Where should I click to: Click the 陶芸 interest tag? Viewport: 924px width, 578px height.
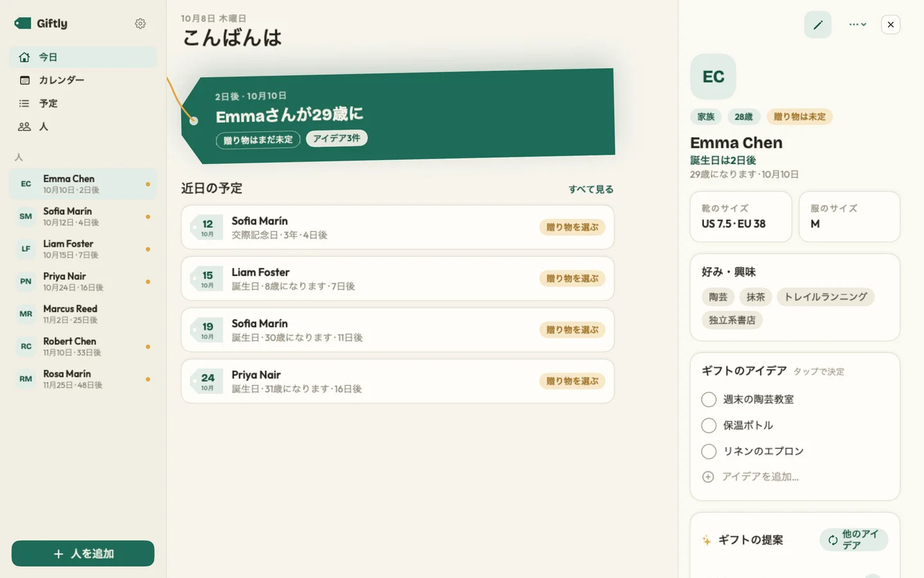(x=718, y=297)
